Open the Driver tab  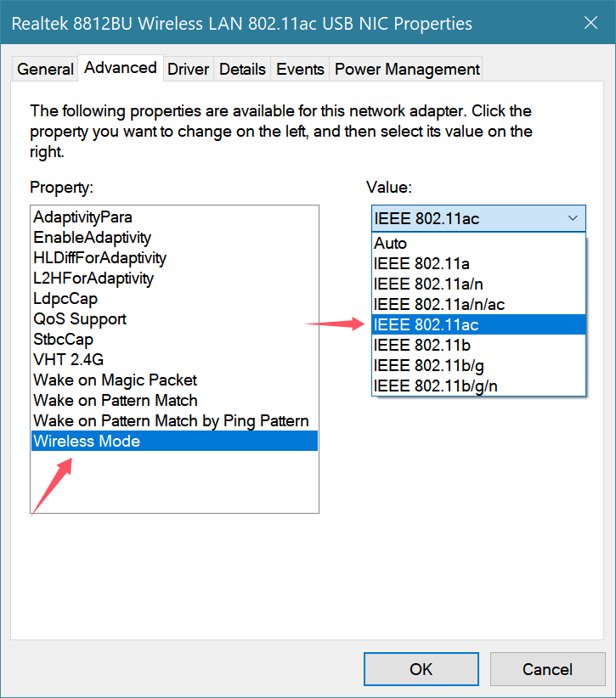(x=188, y=69)
